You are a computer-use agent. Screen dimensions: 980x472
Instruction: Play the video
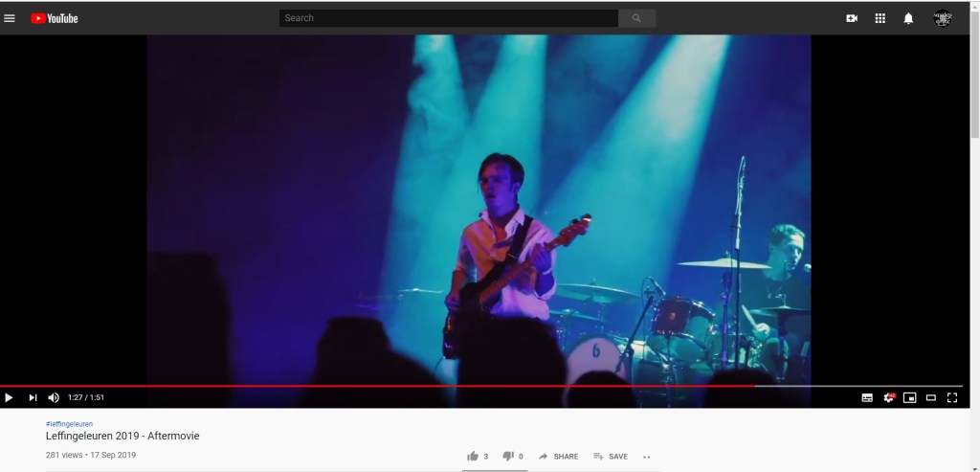click(10, 397)
